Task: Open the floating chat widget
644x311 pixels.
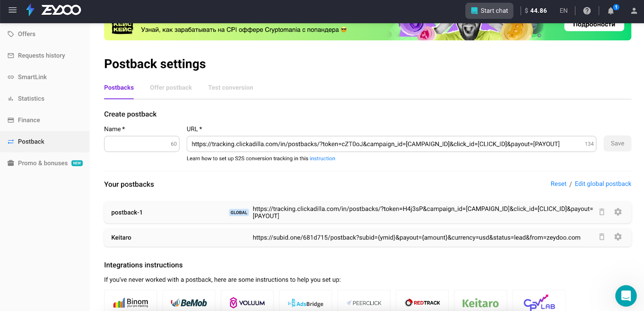Action: pyautogui.click(x=625, y=296)
